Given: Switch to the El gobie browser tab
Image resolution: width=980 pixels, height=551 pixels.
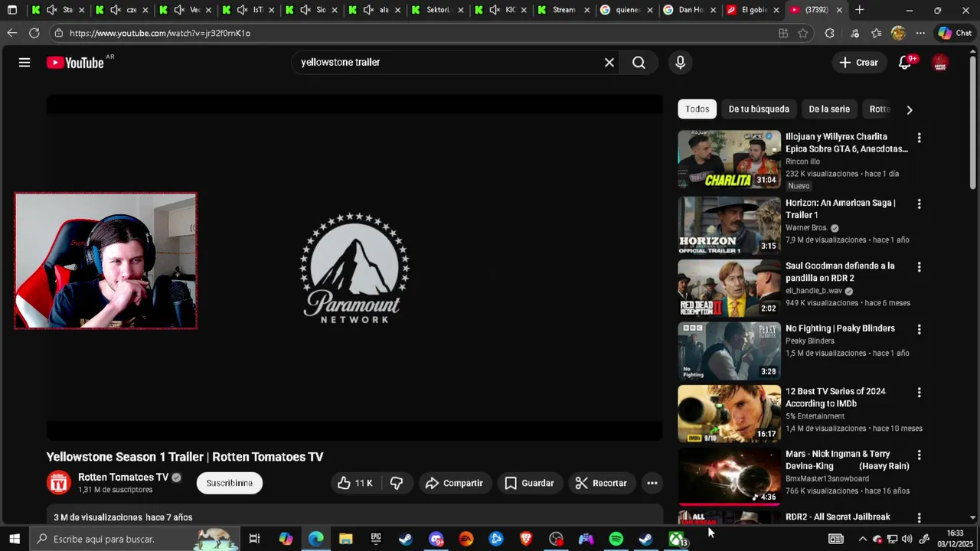Looking at the screenshot, I should [753, 10].
